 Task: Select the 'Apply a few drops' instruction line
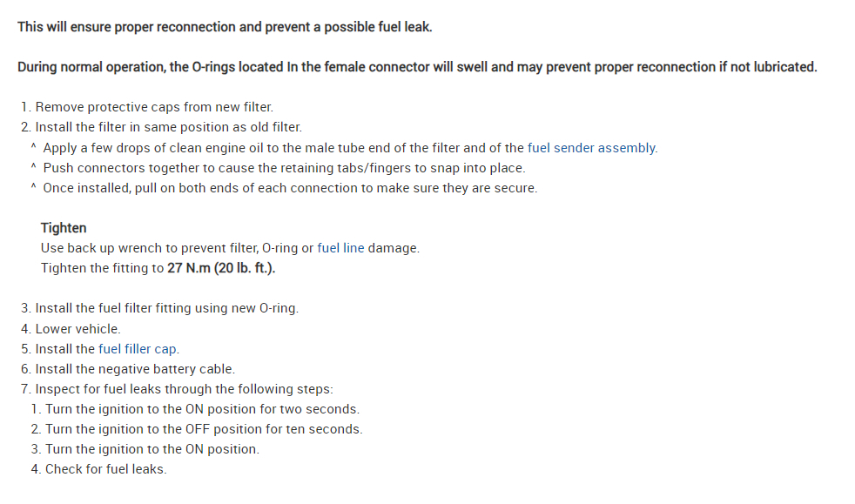point(283,148)
